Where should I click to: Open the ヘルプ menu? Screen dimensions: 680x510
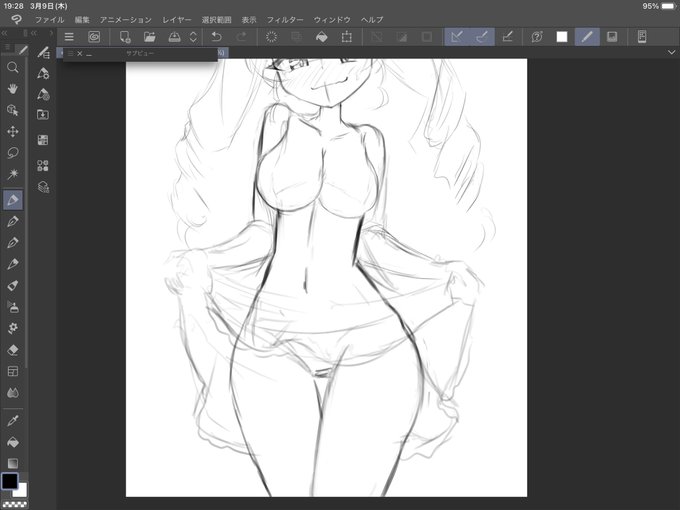pos(372,20)
